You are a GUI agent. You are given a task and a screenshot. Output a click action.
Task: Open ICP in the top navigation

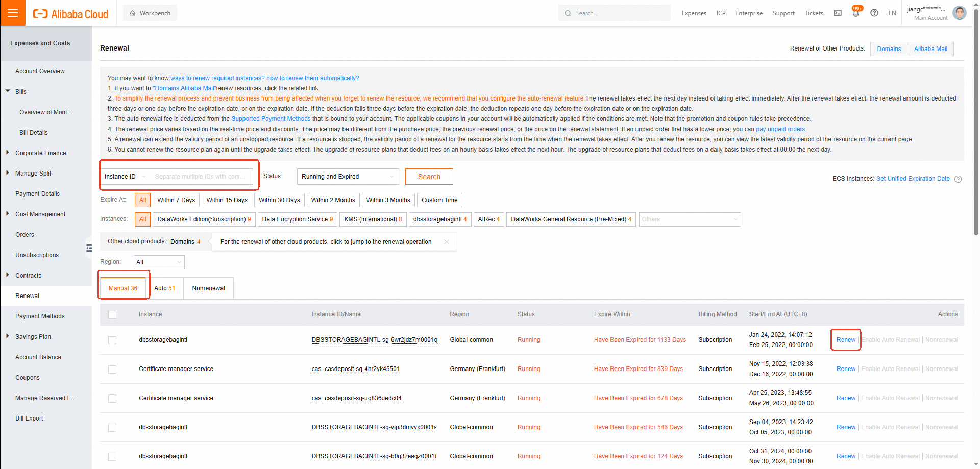(721, 13)
